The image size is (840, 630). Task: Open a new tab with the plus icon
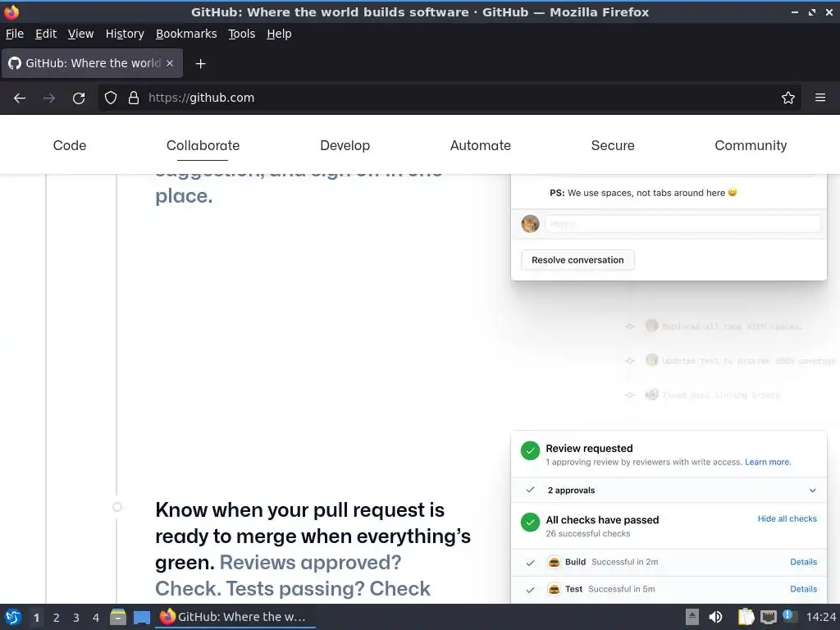point(200,64)
